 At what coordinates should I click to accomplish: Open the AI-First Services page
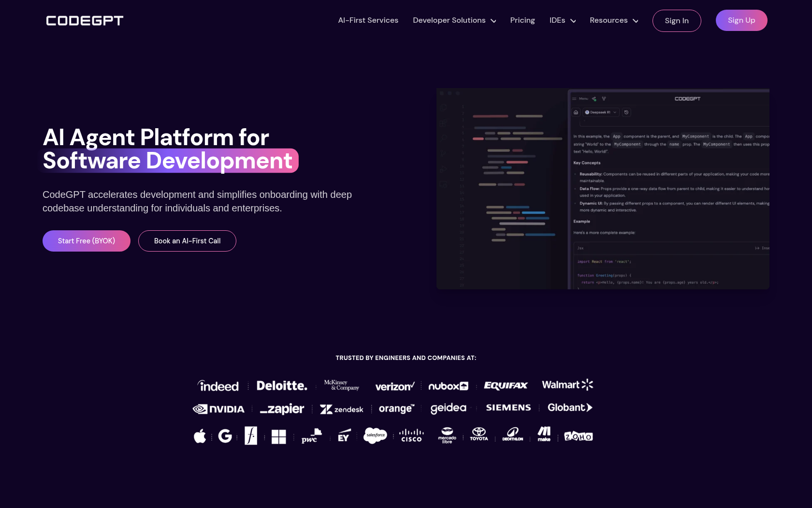click(x=368, y=20)
